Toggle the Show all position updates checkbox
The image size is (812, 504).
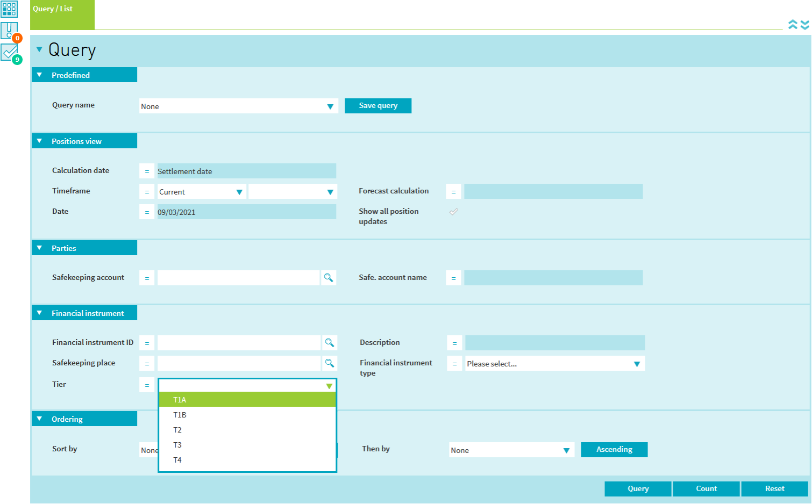[453, 212]
